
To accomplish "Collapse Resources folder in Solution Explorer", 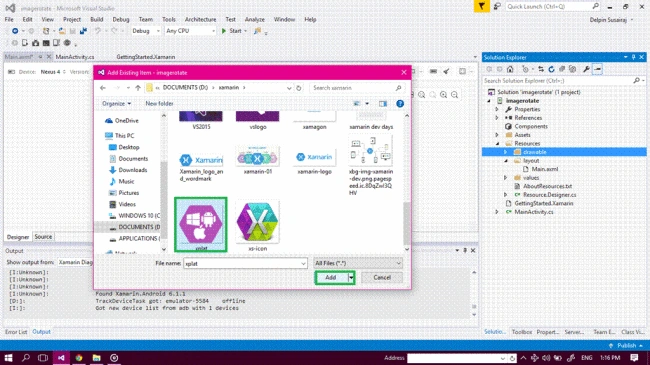I will point(497,144).
